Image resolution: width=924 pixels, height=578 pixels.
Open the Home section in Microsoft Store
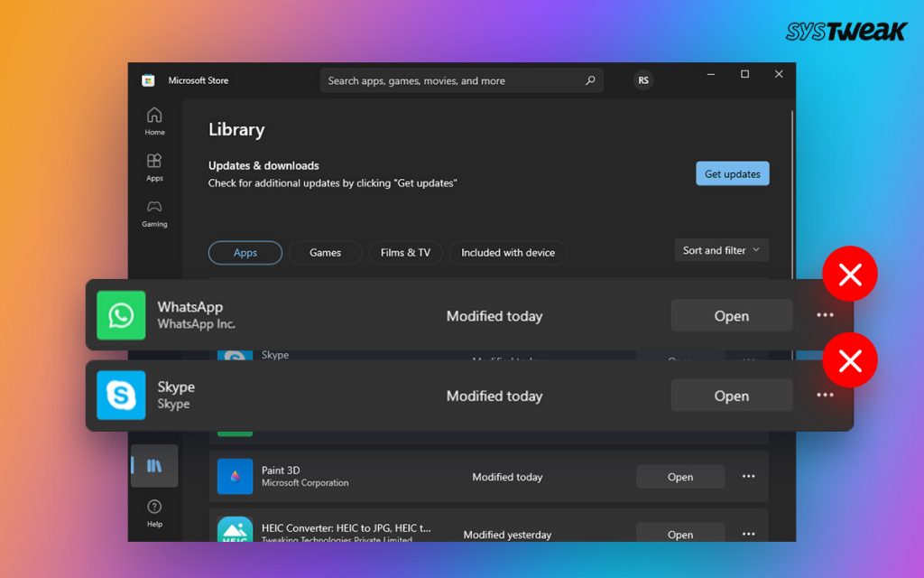pos(153,120)
